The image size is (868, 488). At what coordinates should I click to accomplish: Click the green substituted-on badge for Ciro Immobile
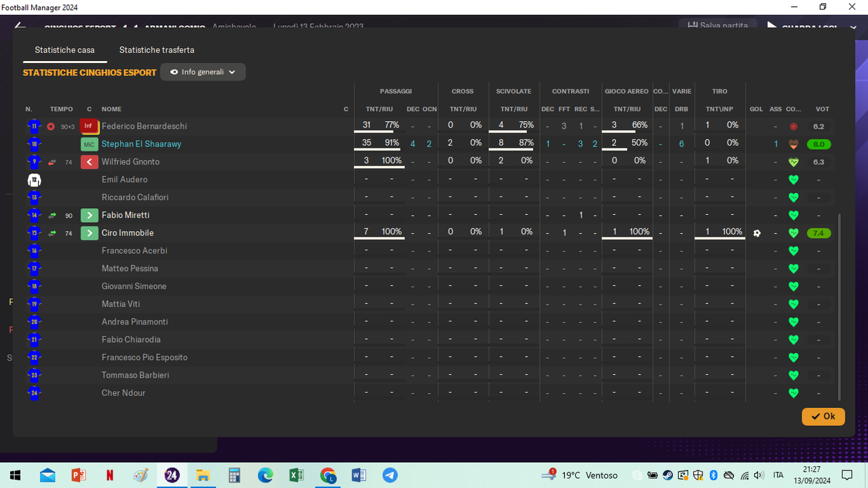90,233
